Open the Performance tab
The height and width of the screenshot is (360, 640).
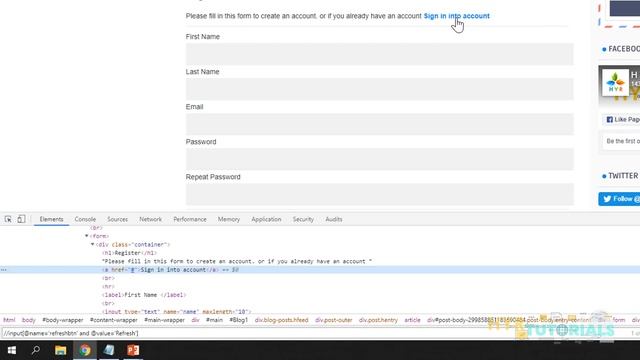[190, 219]
